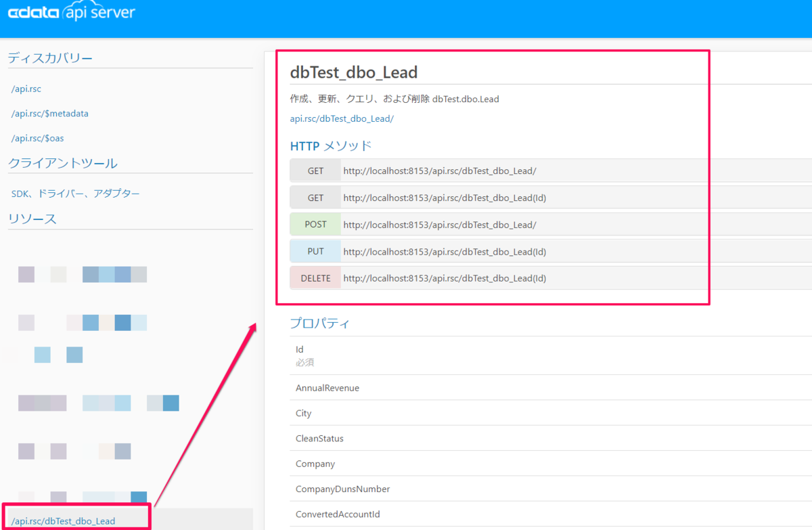Click the DELETE method button
The image size is (812, 530).
tap(315, 278)
